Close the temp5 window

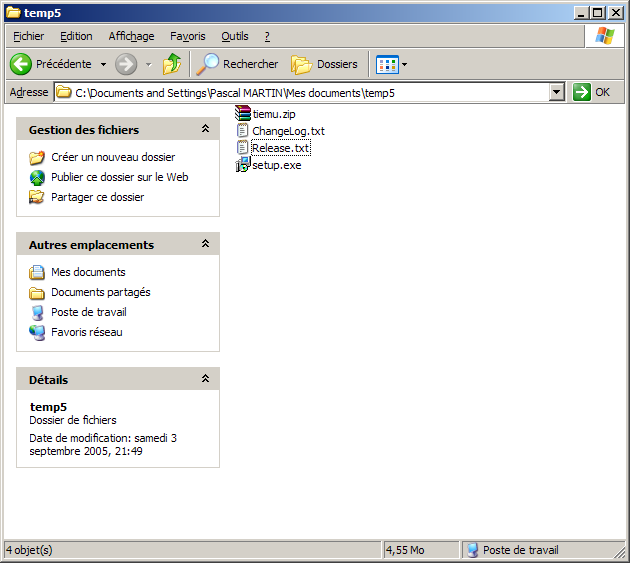pos(616,13)
